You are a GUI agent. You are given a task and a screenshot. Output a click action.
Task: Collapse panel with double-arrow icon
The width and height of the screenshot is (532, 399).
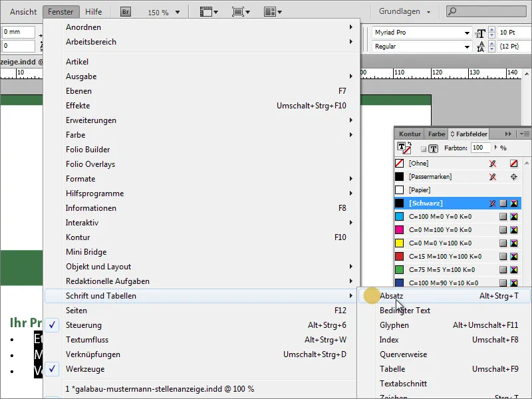pos(508,134)
